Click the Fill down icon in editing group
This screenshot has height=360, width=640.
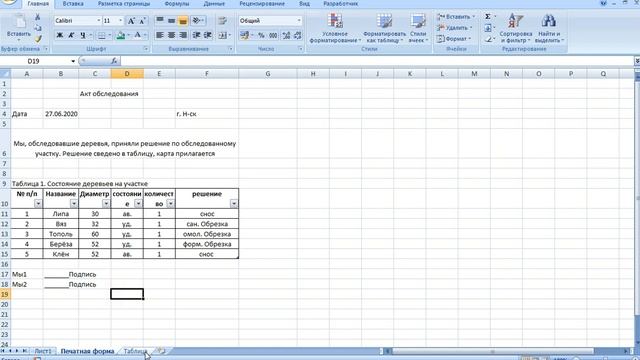488,28
